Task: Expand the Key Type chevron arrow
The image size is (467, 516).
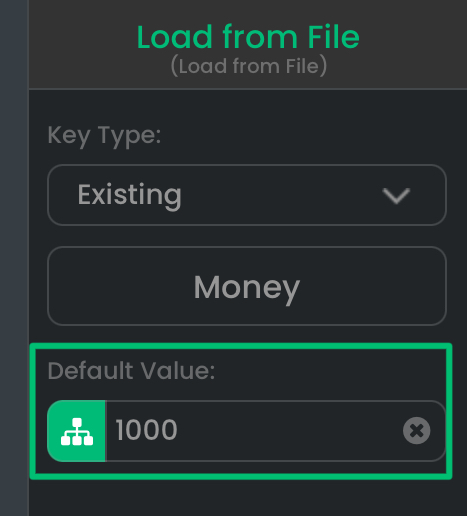Action: [x=396, y=196]
